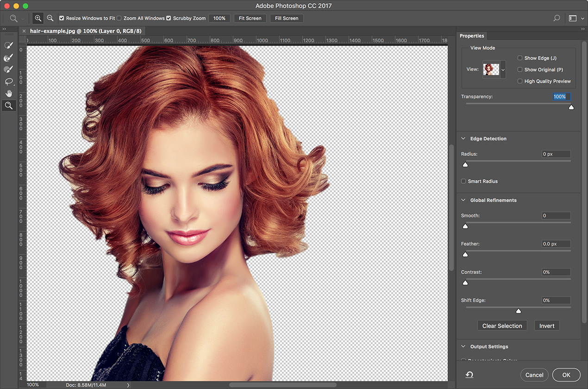Select the Brush tool in toolbar
The width and height of the screenshot is (588, 389).
8,69
